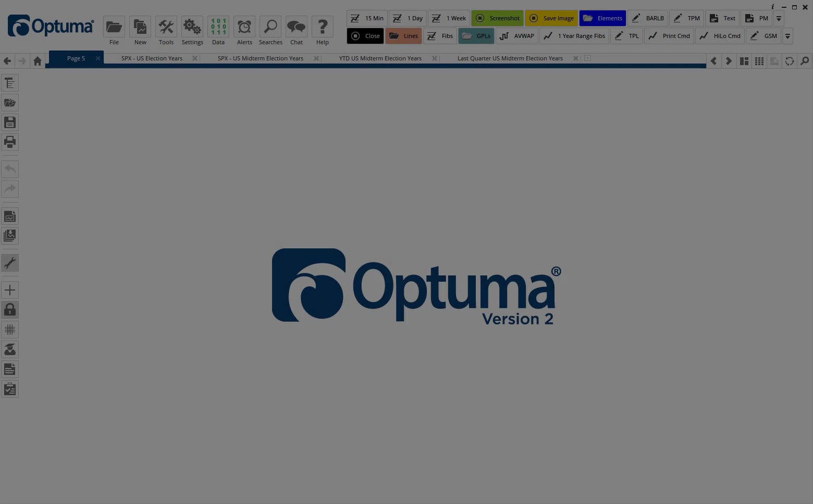813x504 pixels.
Task: Click the Fibs button
Action: 440,36
